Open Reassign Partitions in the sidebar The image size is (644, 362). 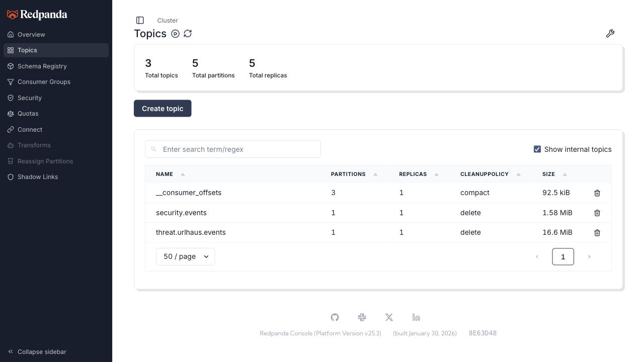[x=56, y=161]
